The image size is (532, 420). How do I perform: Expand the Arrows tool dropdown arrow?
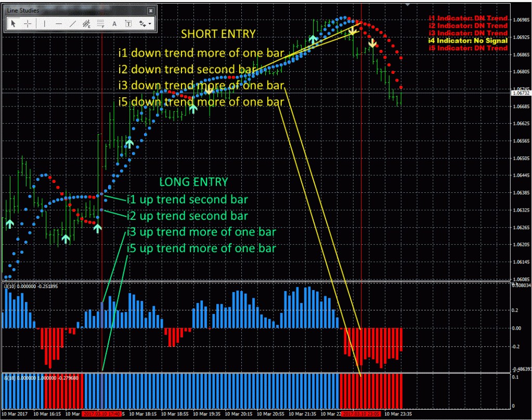coord(150,24)
